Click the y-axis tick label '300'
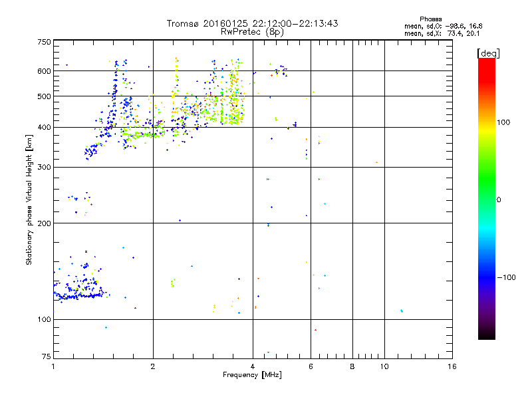The width and height of the screenshot is (532, 399). tap(44, 168)
